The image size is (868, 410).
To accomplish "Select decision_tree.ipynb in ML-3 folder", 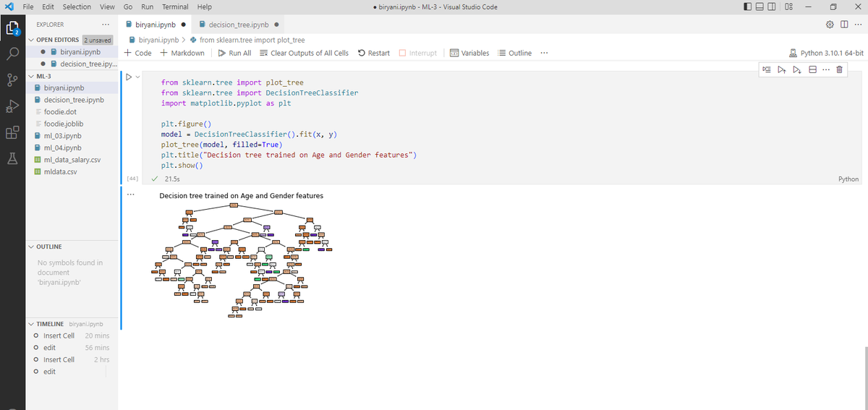I will [71, 100].
